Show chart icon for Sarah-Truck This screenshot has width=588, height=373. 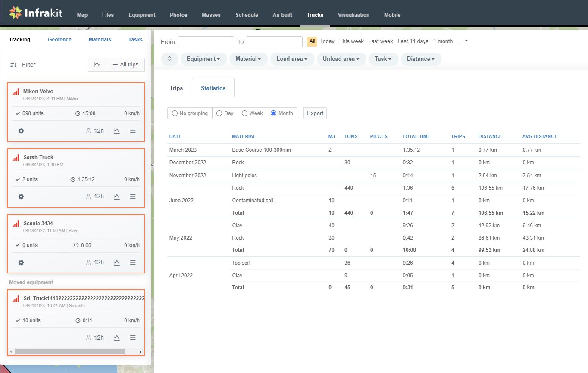(x=116, y=197)
